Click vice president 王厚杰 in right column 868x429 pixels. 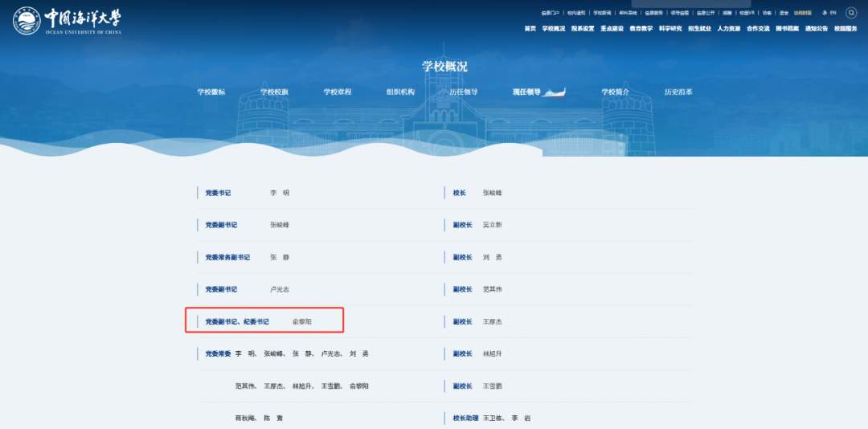tap(493, 321)
